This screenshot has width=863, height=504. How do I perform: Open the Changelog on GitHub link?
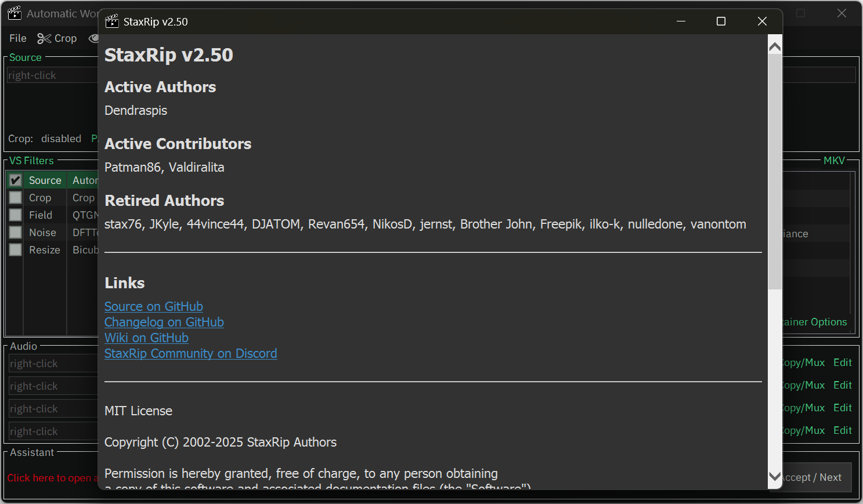click(x=164, y=322)
